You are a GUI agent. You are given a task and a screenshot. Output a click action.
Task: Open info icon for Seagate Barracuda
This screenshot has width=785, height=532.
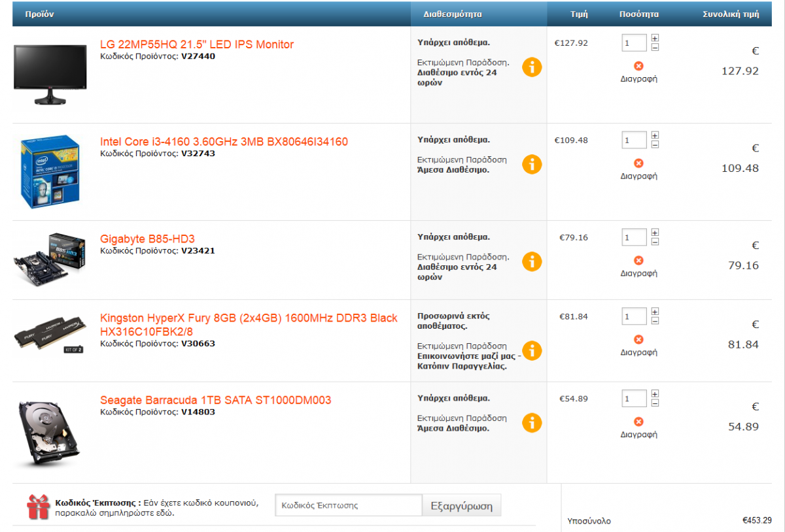532,422
